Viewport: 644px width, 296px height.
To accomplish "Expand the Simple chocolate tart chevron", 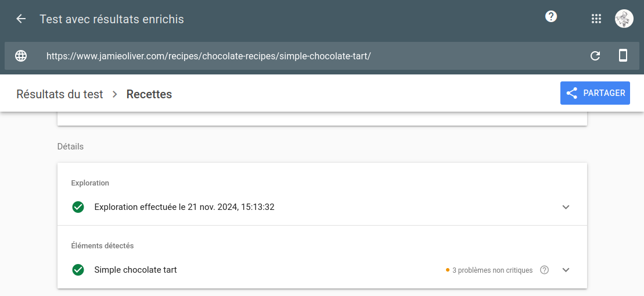I will click(566, 270).
